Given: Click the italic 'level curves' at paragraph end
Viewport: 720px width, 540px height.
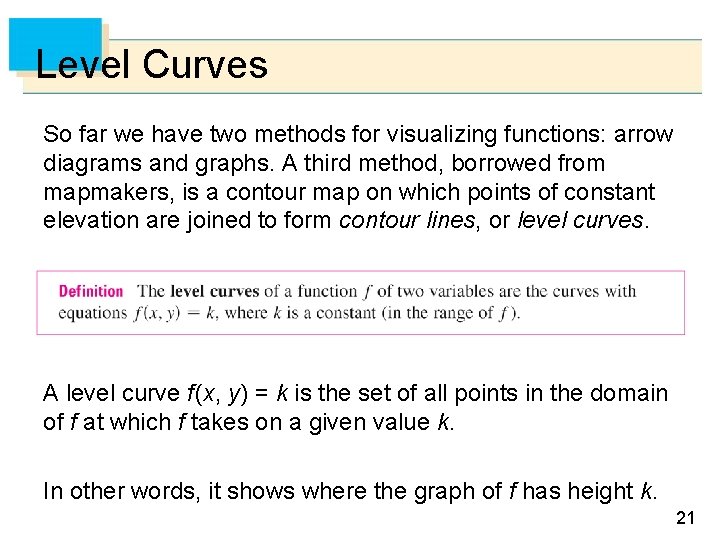Looking at the screenshot, I should [580, 220].
